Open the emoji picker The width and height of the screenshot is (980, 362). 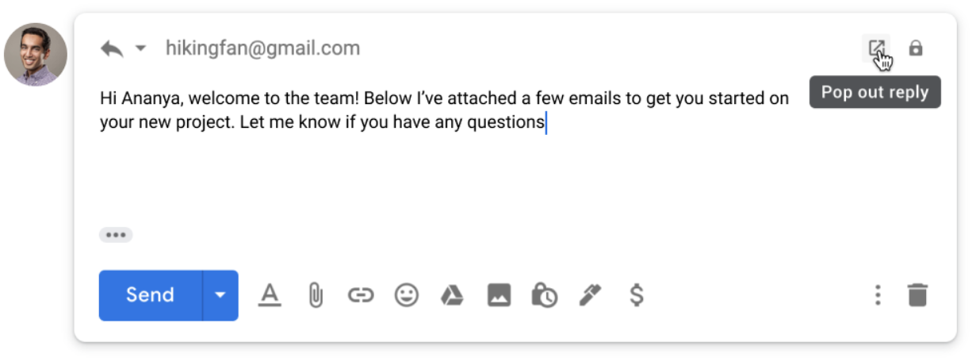coord(407,295)
